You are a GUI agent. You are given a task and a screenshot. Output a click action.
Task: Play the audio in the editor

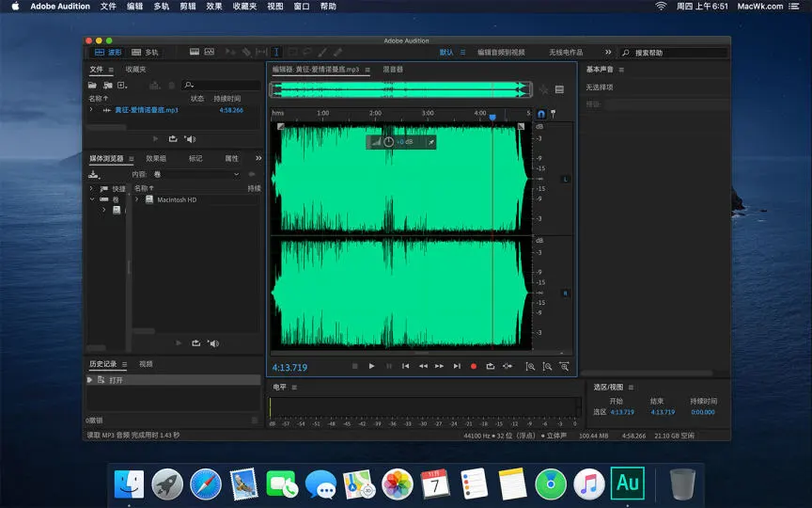371,366
